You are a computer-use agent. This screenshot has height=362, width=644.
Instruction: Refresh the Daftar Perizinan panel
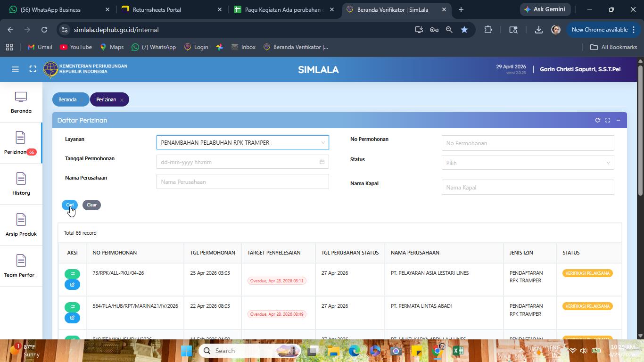[597, 120]
